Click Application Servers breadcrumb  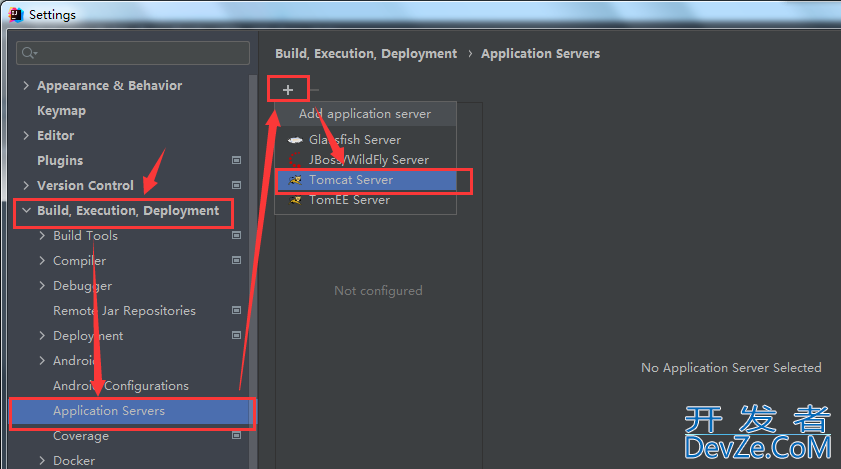540,54
